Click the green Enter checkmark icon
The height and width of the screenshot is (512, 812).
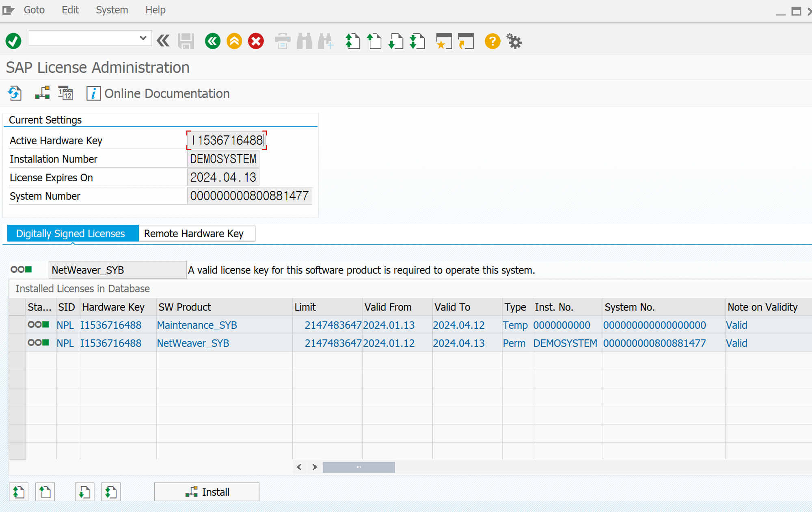tap(13, 41)
